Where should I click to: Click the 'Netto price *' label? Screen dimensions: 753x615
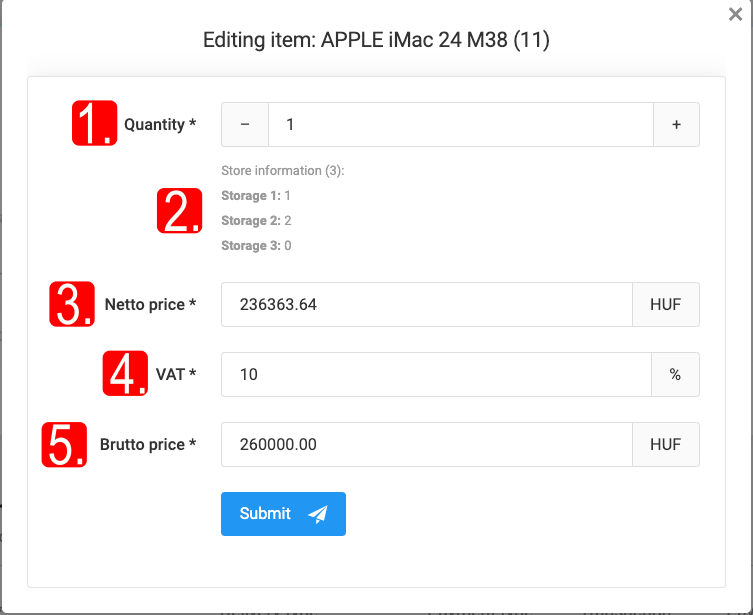click(150, 304)
